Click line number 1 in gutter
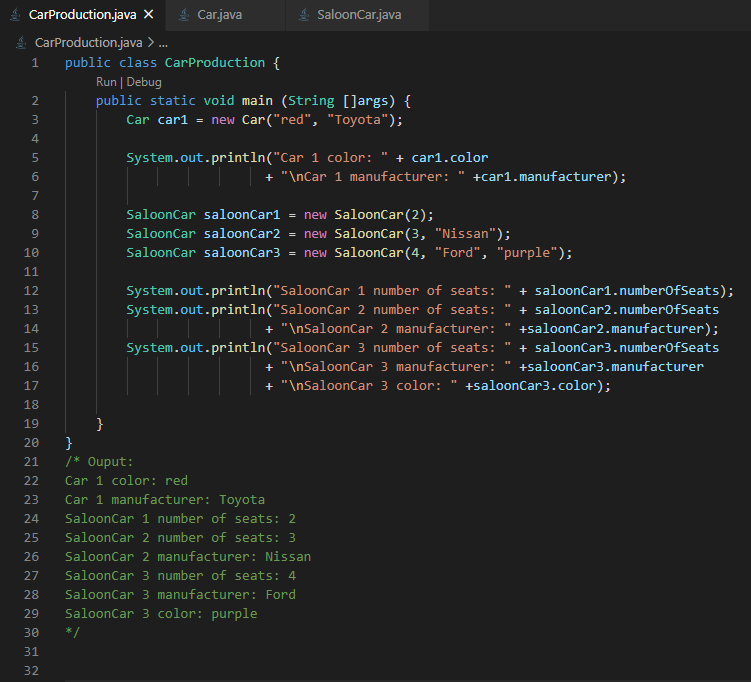 [x=35, y=63]
